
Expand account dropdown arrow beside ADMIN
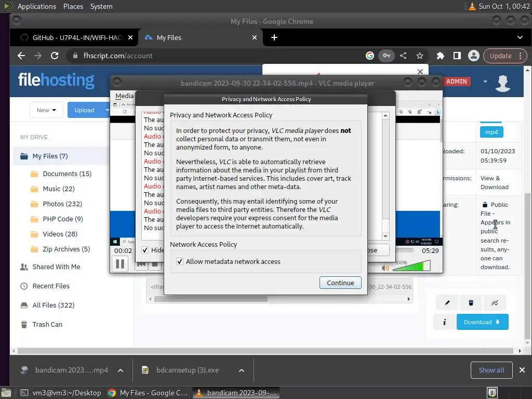[485, 82]
